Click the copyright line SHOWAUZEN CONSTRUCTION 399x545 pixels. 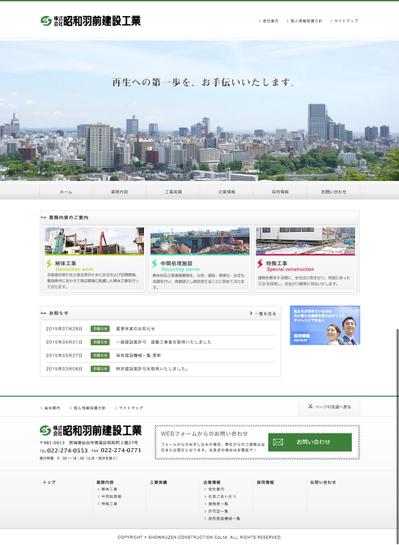[200, 537]
